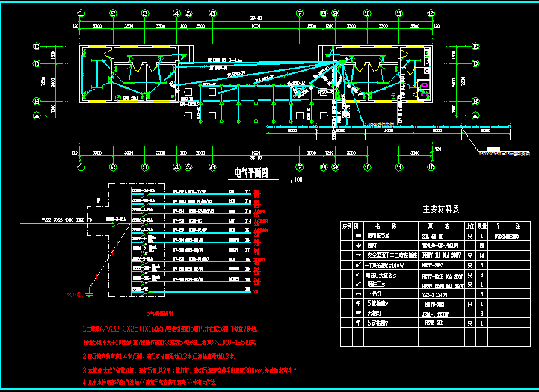Select the R<10 grounding resistance label
Image resolution: width=539 pixels, height=392 pixels.
[x=74, y=294]
